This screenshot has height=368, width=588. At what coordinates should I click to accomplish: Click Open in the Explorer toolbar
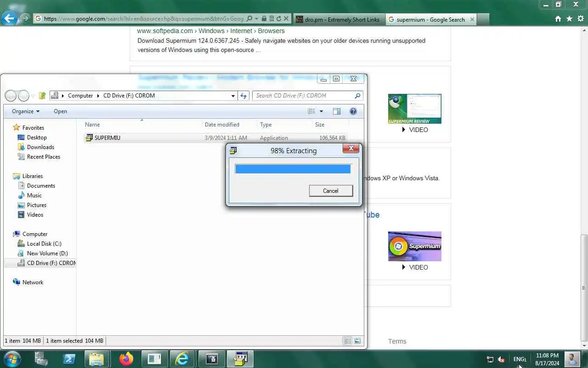[60, 111]
